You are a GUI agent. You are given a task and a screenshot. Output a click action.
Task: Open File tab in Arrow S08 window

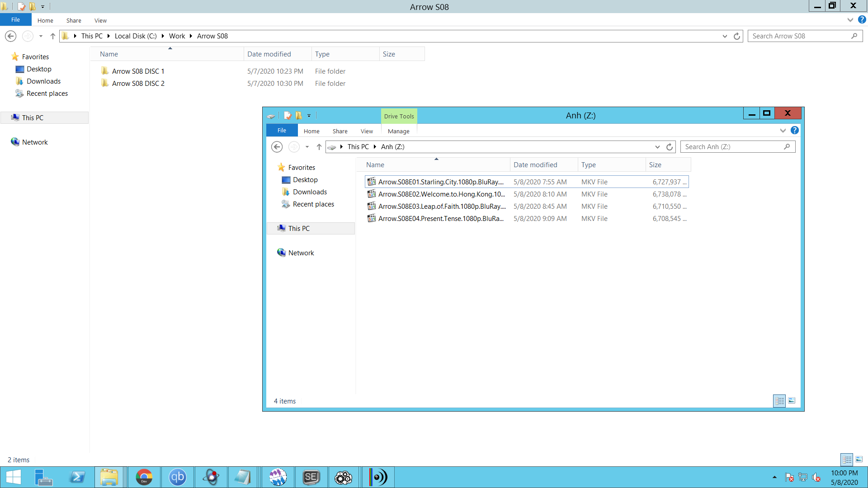(x=15, y=20)
